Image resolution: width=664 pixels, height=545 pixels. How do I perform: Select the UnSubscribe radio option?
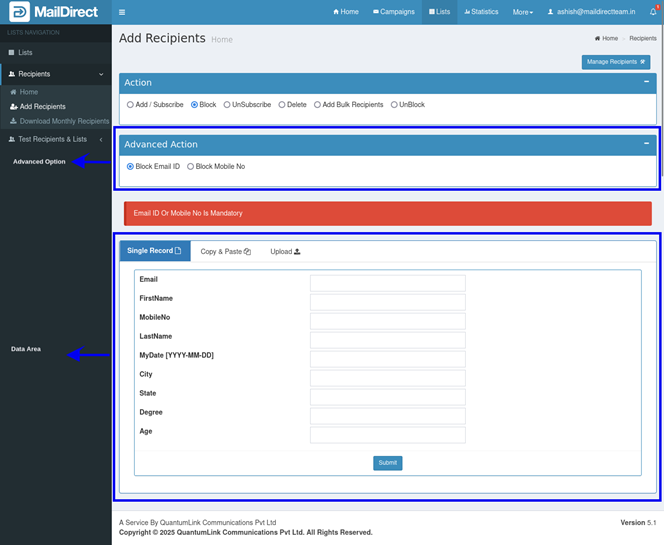tap(227, 105)
